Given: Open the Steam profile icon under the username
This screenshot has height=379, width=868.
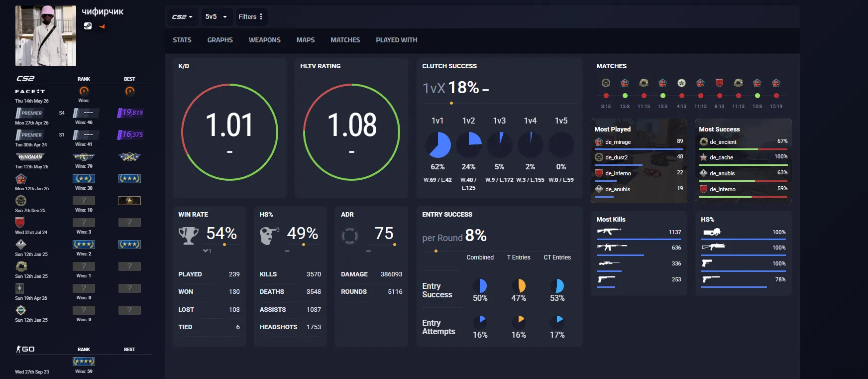Looking at the screenshot, I should 88,26.
